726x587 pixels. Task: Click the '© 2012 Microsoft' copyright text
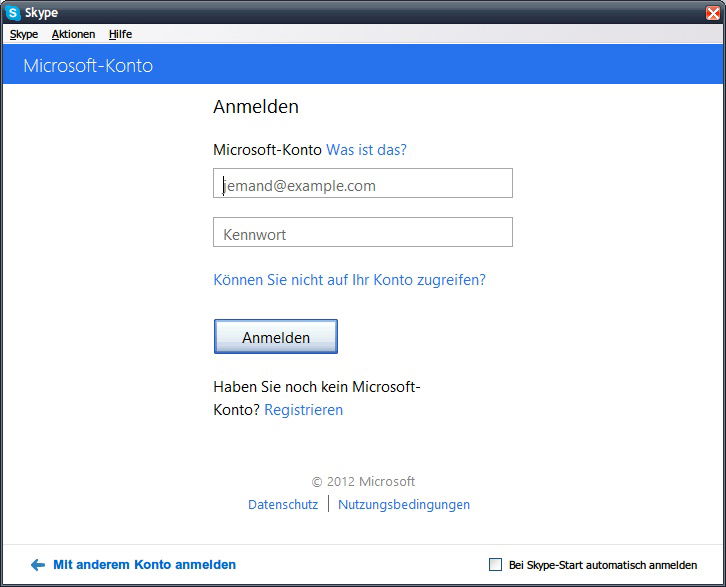[363, 481]
